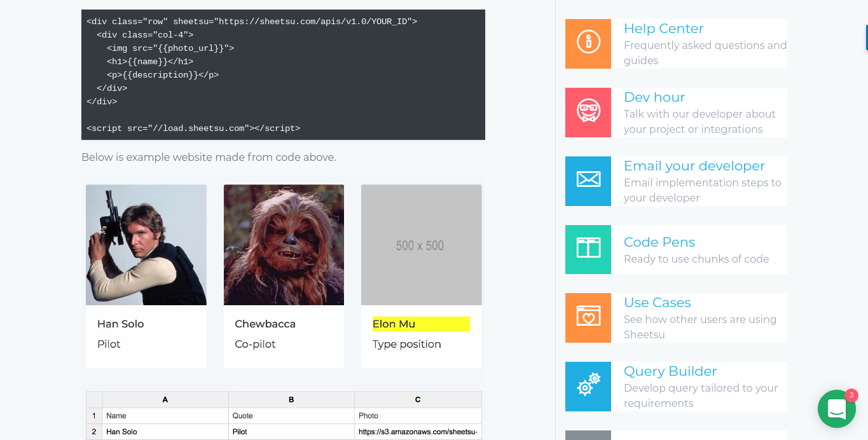Click the script src load.sheetsu.com code line
This screenshot has width=868, height=440.
click(193, 128)
